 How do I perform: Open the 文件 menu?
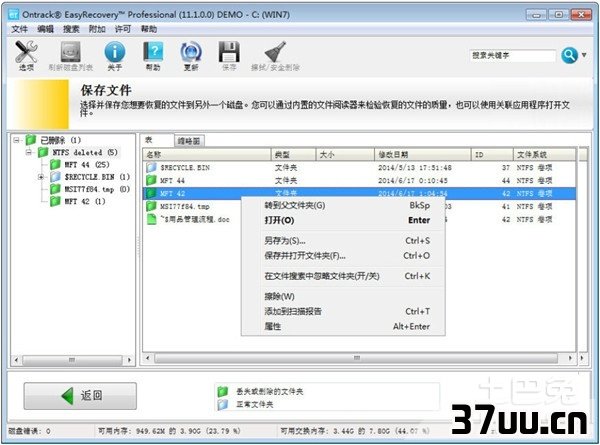coord(19,29)
